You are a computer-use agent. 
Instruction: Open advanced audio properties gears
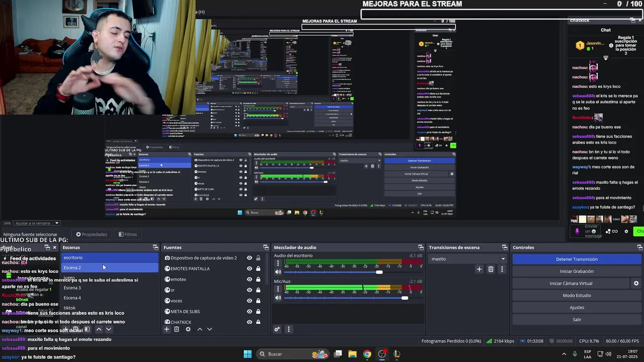click(277, 329)
